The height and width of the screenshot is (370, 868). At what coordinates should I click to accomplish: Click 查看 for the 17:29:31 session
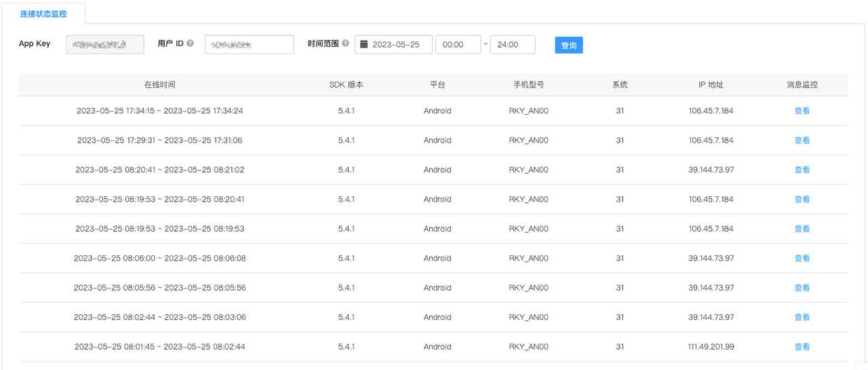pos(802,141)
